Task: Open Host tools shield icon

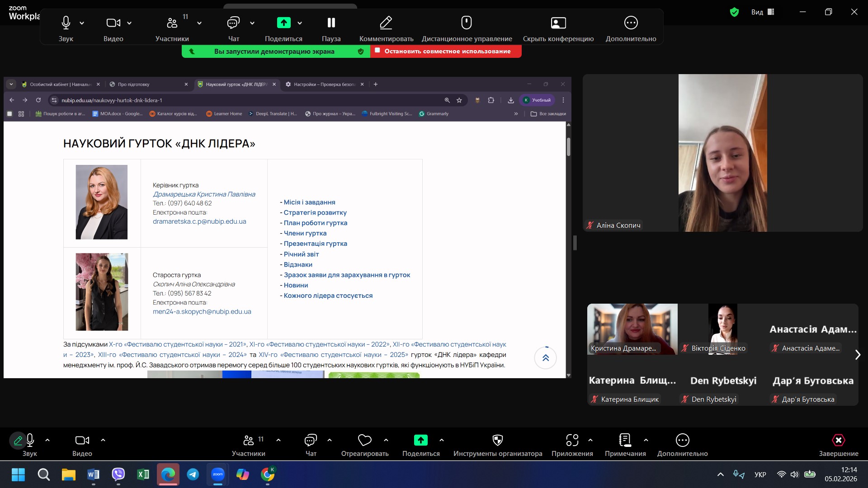Action: [497, 440]
